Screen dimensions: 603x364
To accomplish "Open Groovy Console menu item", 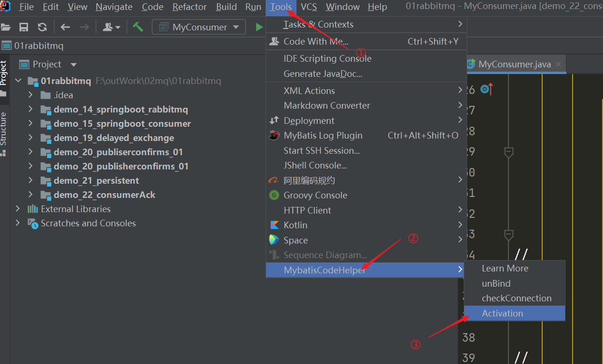I will (x=366, y=195).
